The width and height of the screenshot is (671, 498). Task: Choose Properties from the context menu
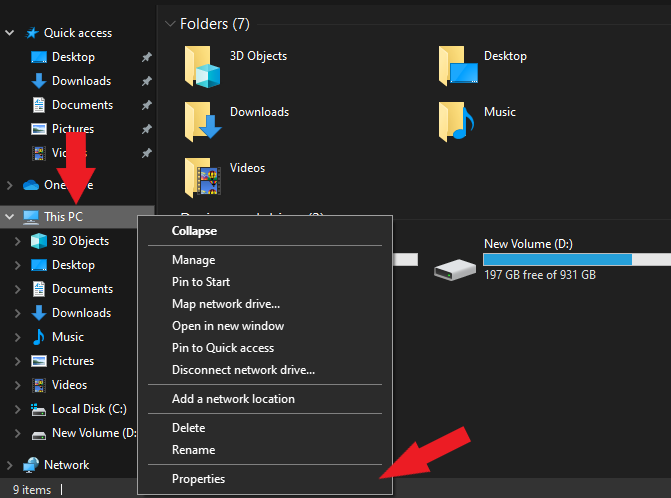(x=198, y=479)
